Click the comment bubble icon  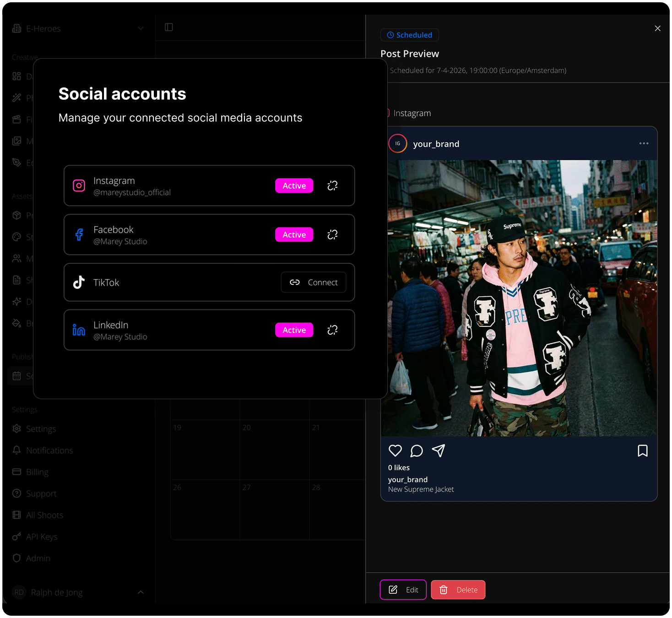click(417, 451)
